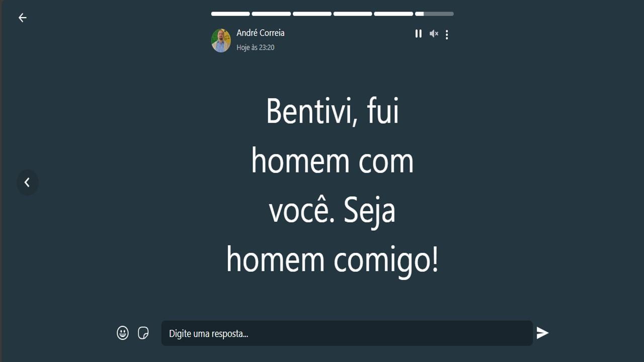644x362 pixels.
Task: Pause the status playback
Action: pos(418,34)
